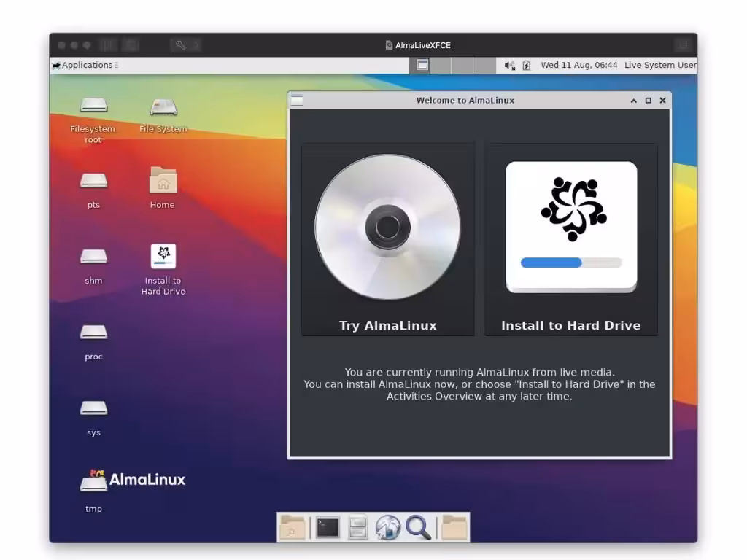747x560 pixels.
Task: Close the Welcome to AlmaLinux window
Action: tap(662, 101)
